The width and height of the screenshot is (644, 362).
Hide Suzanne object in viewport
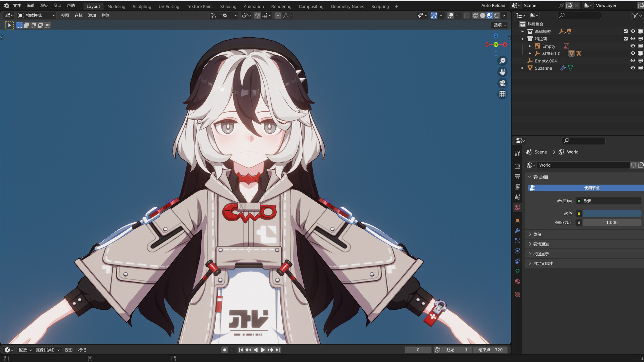tap(633, 68)
